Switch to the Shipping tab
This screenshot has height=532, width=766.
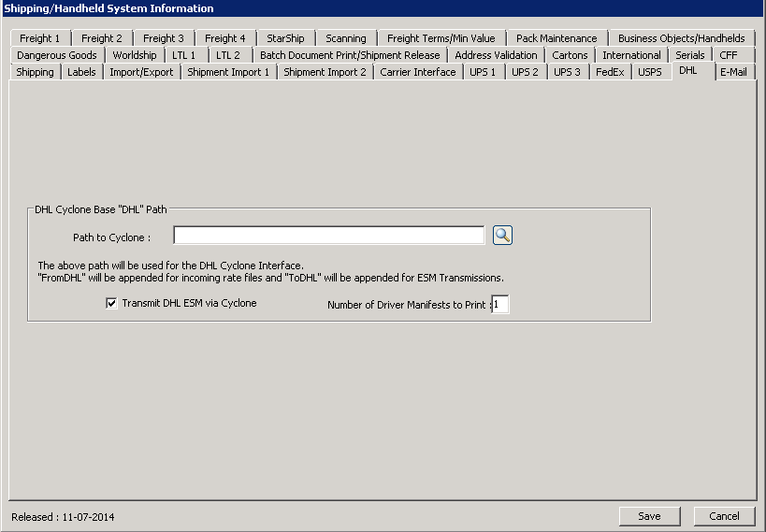click(36, 72)
